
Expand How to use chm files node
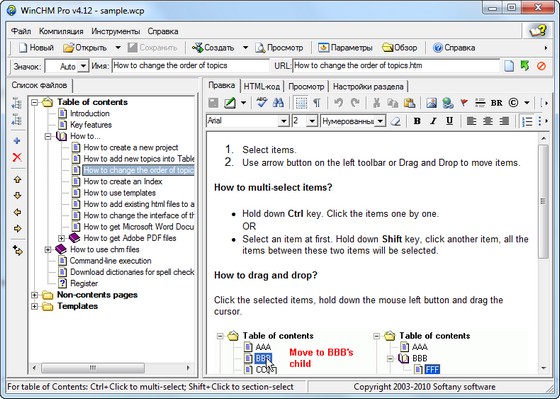pyautogui.click(x=48, y=250)
